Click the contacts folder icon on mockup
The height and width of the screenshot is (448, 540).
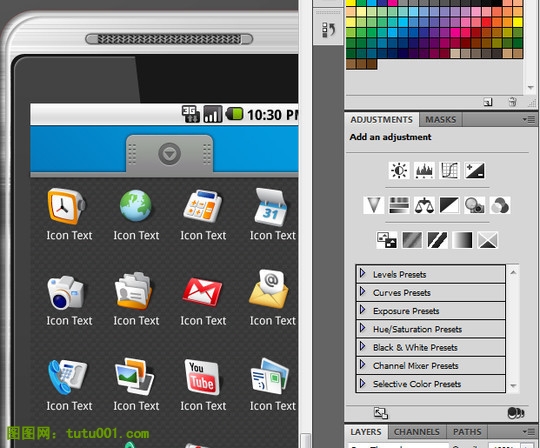coord(133,291)
